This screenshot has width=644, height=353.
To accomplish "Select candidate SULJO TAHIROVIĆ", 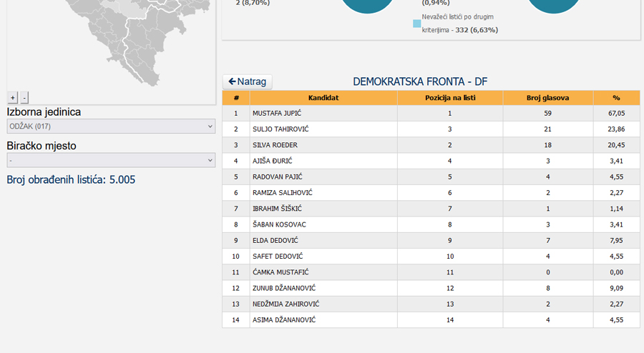I will pos(280,129).
